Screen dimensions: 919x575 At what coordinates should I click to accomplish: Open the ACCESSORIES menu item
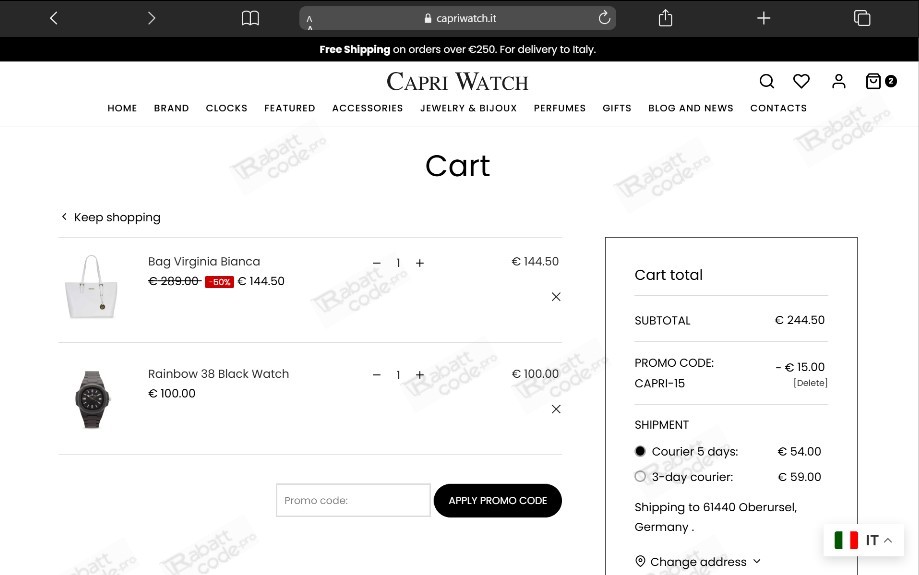point(367,108)
